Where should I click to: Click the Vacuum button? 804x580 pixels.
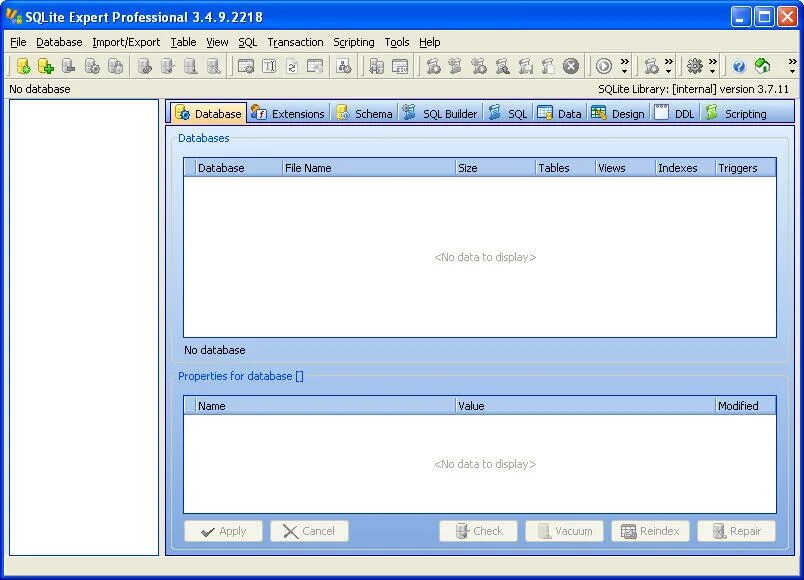click(x=564, y=531)
